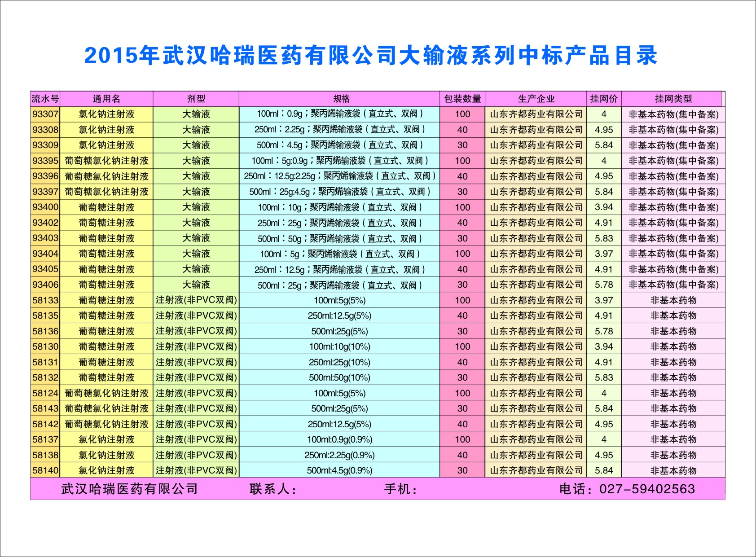This screenshot has width=756, height=557.
Task: Click footer company name '武汉哈瑞医药有限公司'
Action: click(x=129, y=489)
